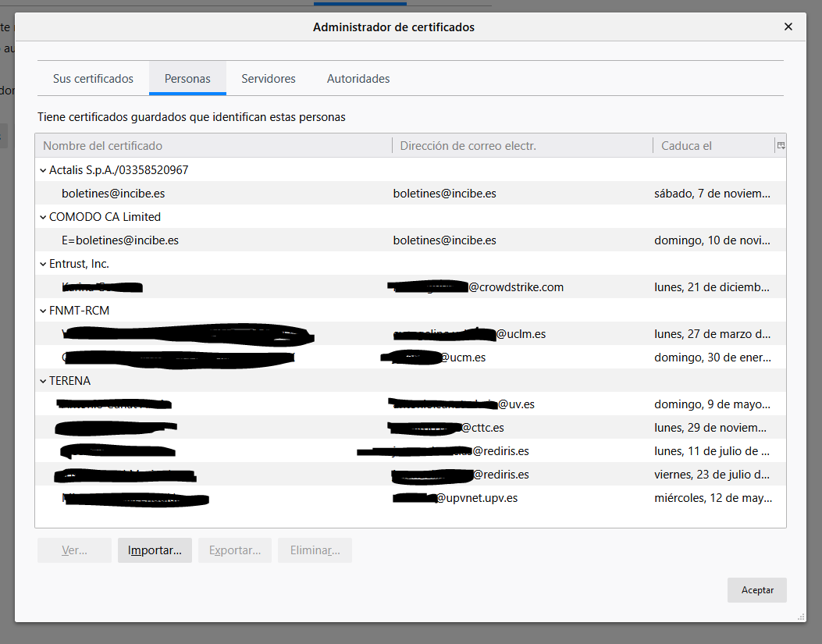Collapse the FNMT-RCM certificate group
This screenshot has width=822, height=644.
(42, 311)
